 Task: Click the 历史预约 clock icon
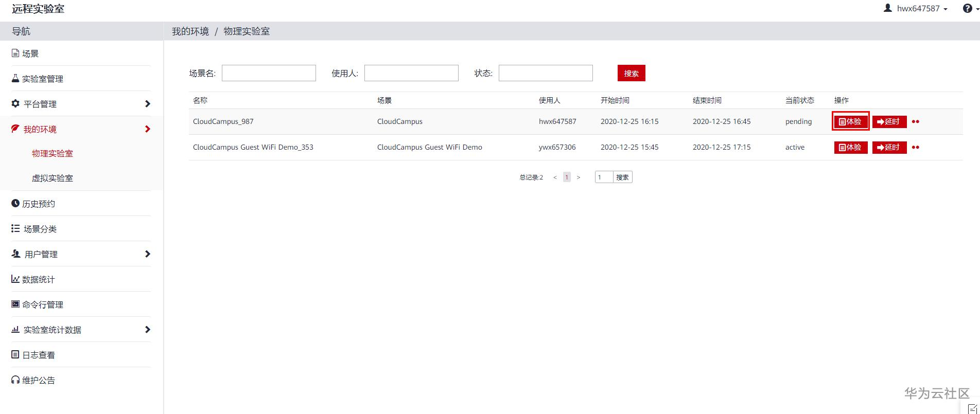tap(15, 203)
